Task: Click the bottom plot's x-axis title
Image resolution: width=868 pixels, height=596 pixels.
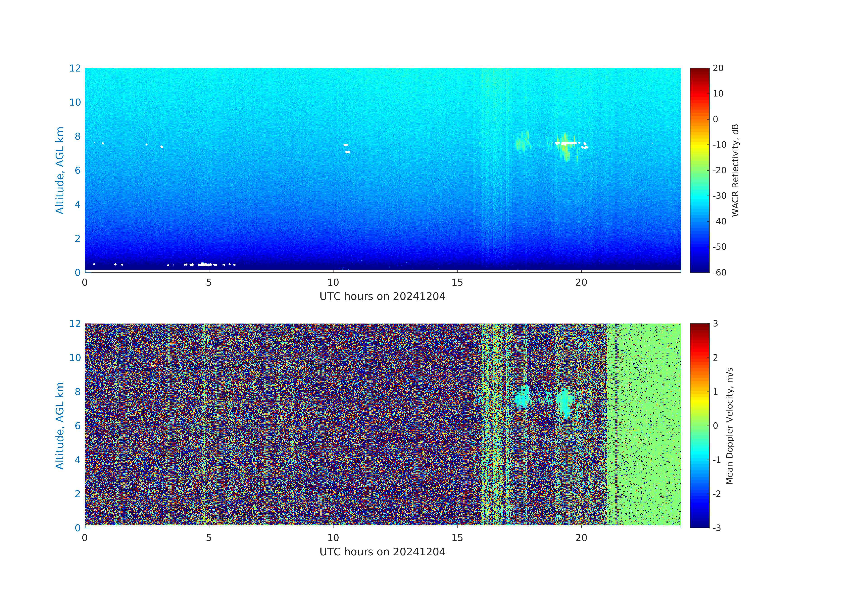Action: (x=382, y=551)
